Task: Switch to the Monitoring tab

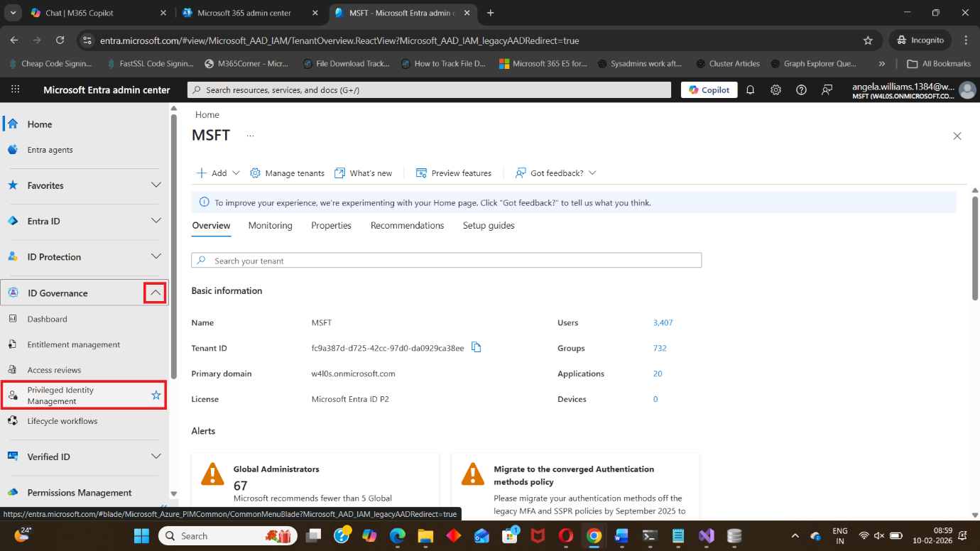Action: click(270, 226)
